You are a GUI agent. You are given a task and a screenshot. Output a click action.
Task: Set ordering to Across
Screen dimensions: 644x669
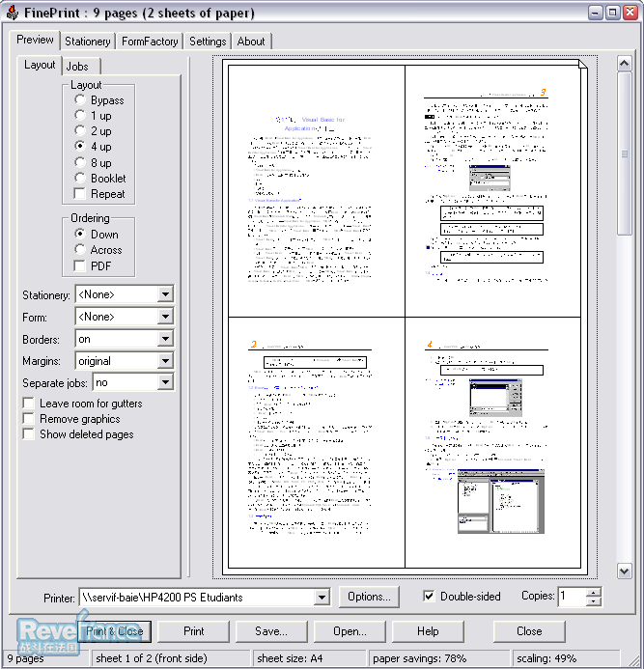pos(80,250)
